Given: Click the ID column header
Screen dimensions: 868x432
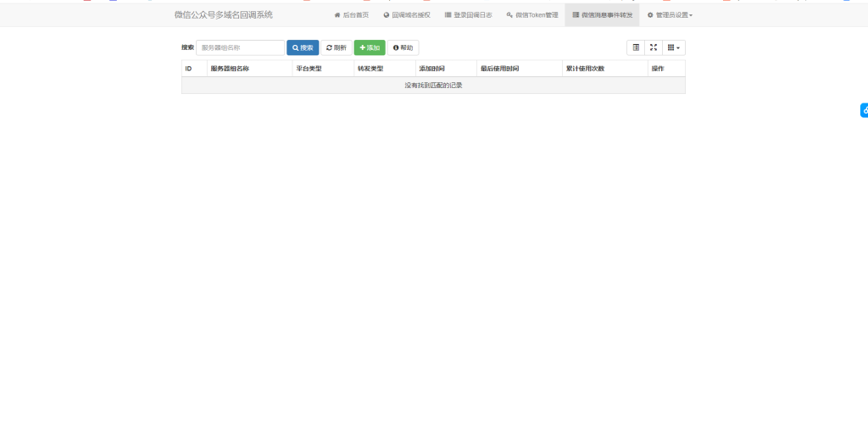Looking at the screenshot, I should coord(194,69).
